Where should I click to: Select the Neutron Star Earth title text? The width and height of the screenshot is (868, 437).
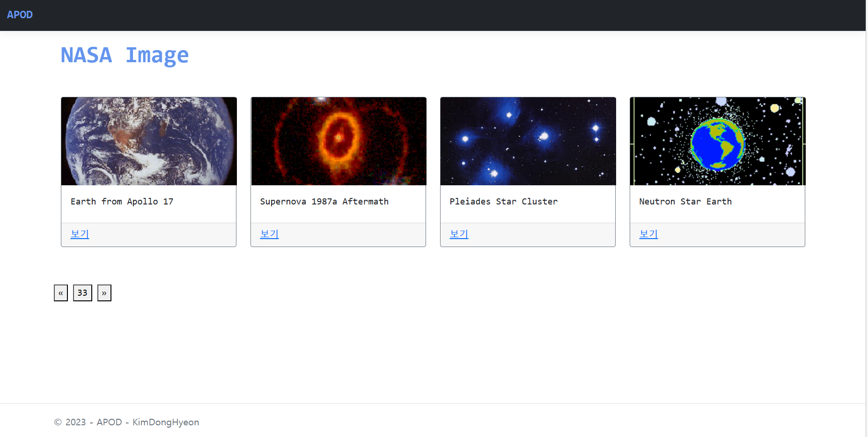685,202
